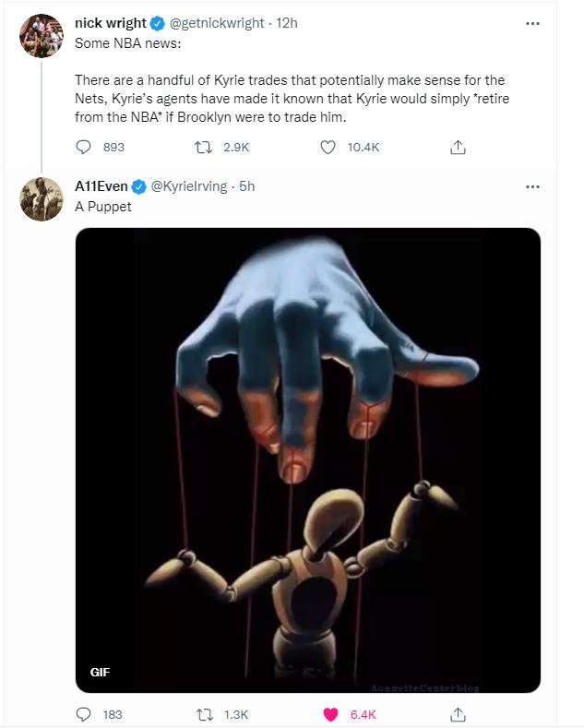Open more options for A11Even's tweet

(532, 186)
